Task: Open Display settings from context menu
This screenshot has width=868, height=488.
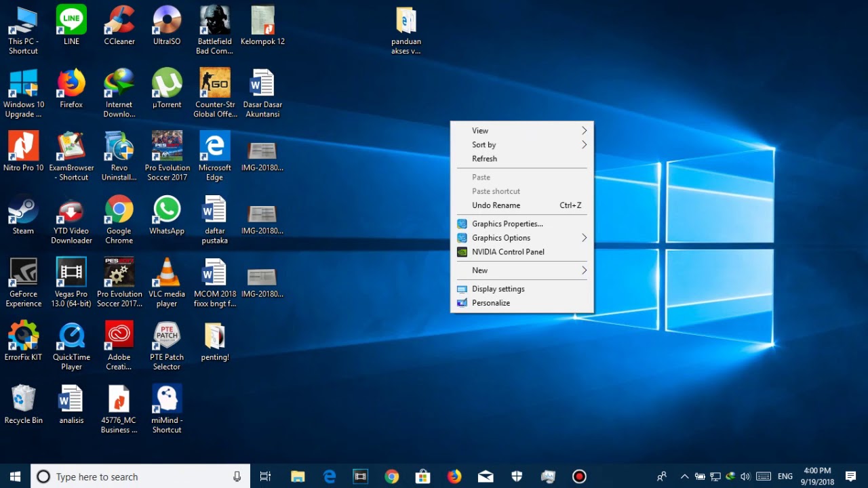Action: pos(522,289)
